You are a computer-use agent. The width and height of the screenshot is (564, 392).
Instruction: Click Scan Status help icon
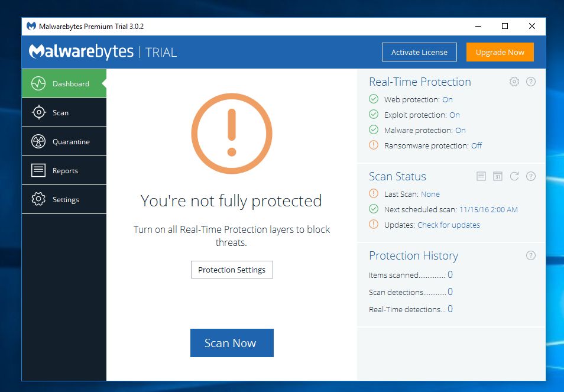pyautogui.click(x=531, y=176)
